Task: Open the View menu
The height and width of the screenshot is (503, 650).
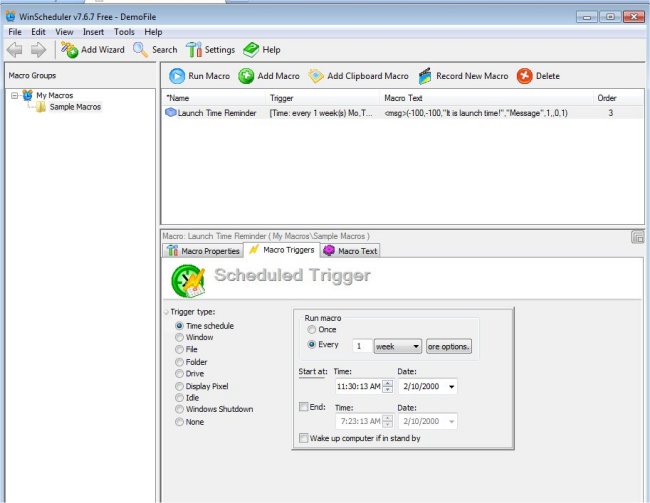Action: [x=64, y=32]
